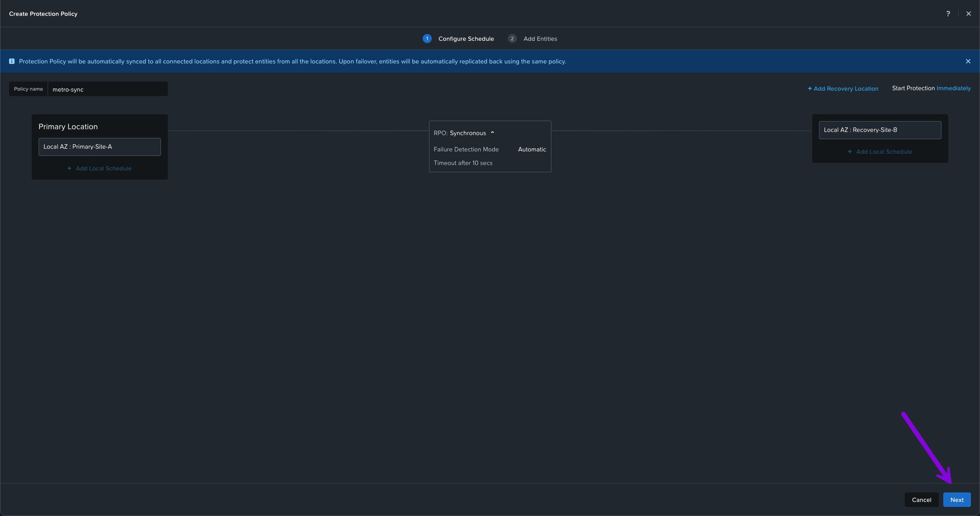Go to the Add Entities step

tap(540, 39)
